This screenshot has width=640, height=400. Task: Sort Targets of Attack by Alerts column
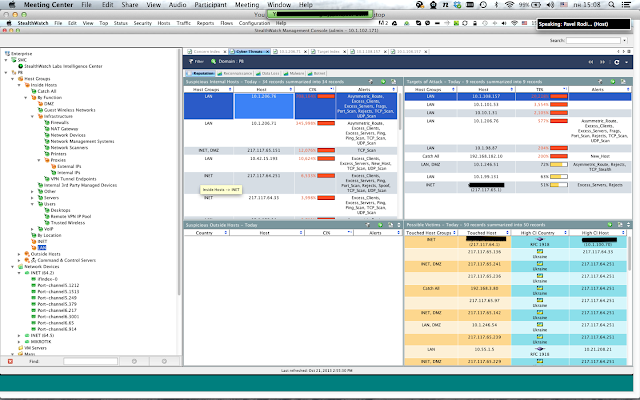pyautogui.click(x=600, y=89)
